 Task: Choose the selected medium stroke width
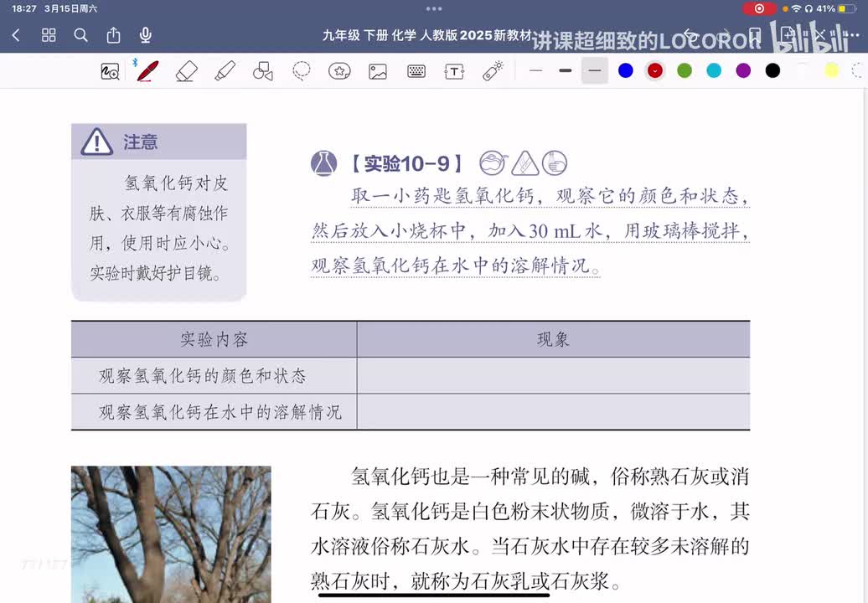(595, 71)
